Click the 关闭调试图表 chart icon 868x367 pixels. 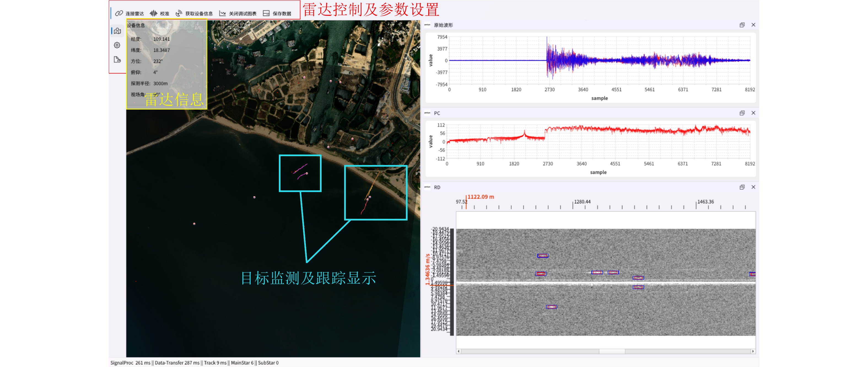(x=222, y=13)
